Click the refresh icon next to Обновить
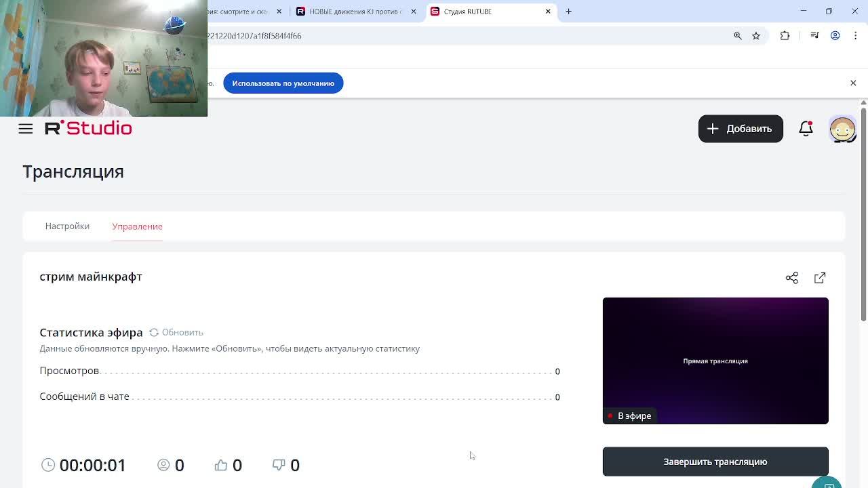This screenshot has width=868, height=488. (154, 332)
